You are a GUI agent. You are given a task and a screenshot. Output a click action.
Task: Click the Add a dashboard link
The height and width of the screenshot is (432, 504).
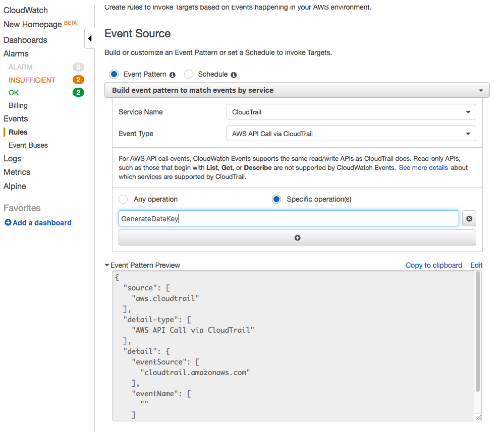tap(42, 223)
